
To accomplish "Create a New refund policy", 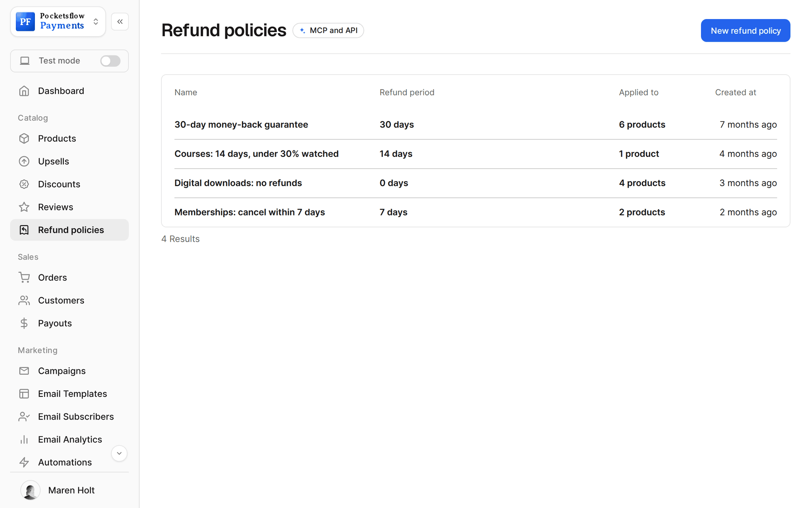I will [x=745, y=31].
